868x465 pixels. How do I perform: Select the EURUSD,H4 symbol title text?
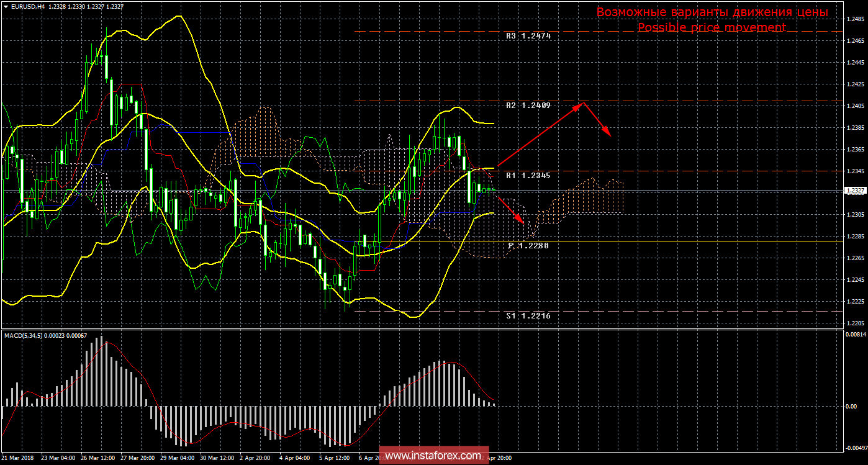[x=27, y=6]
